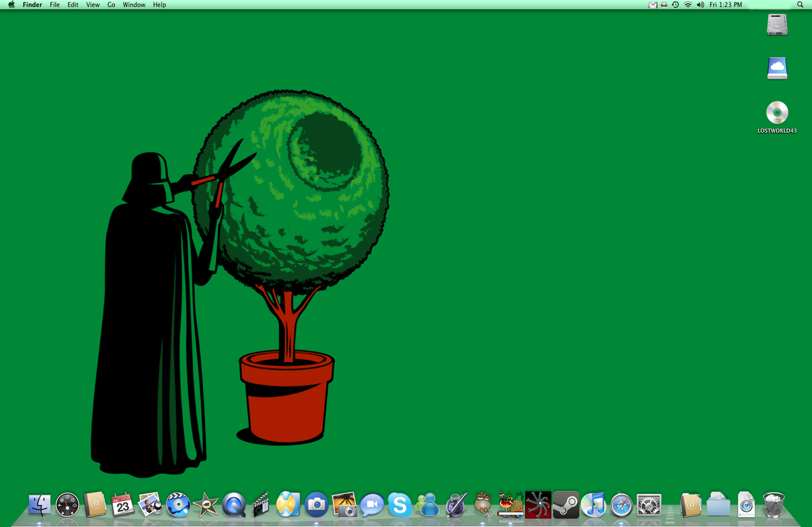Open the Finder application menu

[32, 4]
